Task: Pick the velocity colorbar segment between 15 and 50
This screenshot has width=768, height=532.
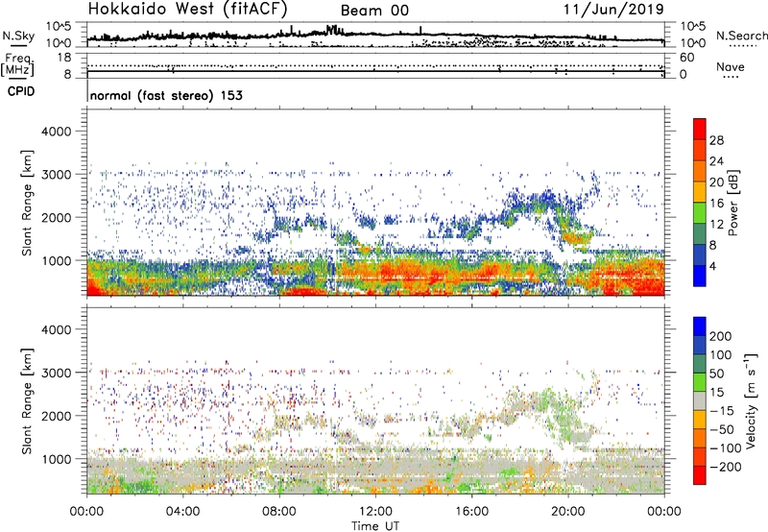Action: click(700, 382)
